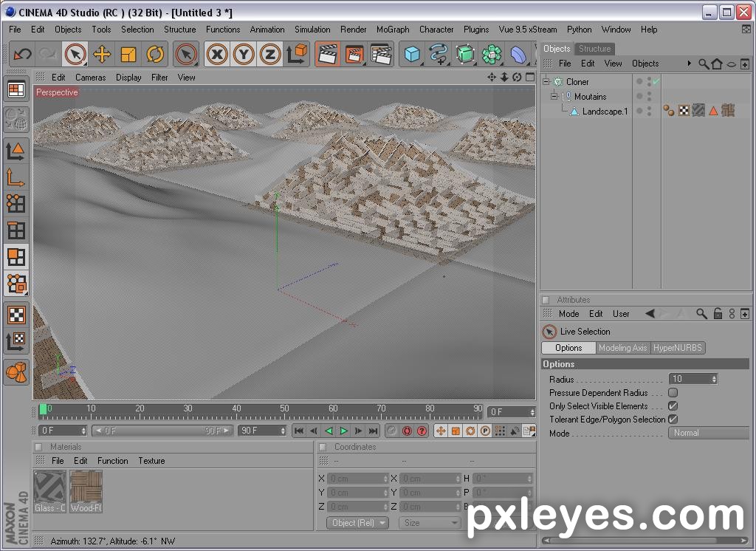
Task: Open the Python menu
Action: coord(579,30)
